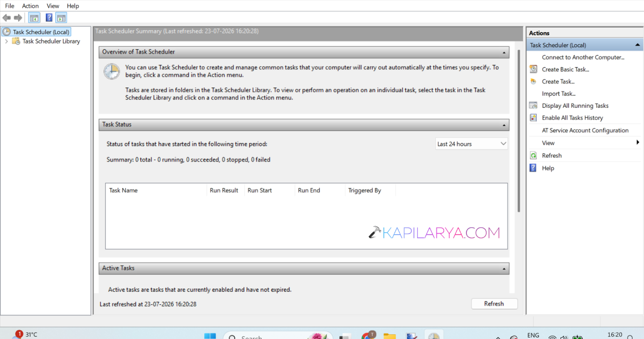Screen dimensions: 644x339
Task: Open the Help menu in menu bar
Action: click(x=73, y=6)
